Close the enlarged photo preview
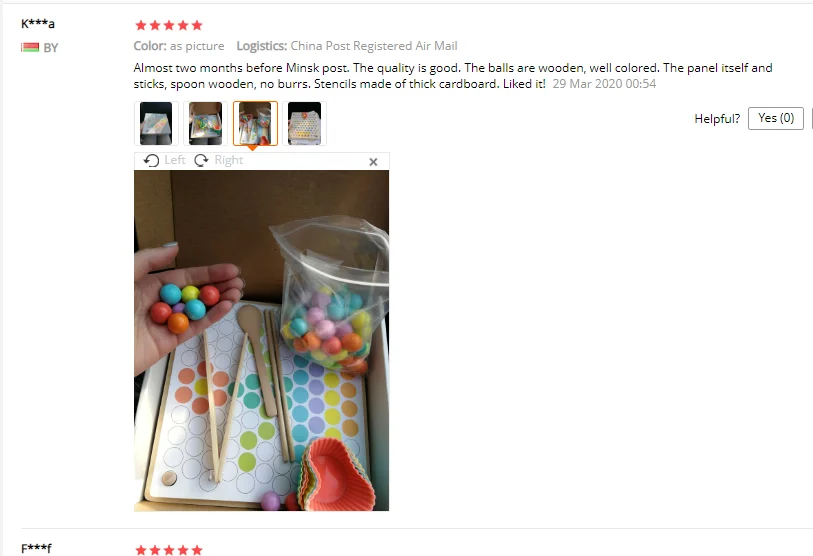 (x=373, y=162)
